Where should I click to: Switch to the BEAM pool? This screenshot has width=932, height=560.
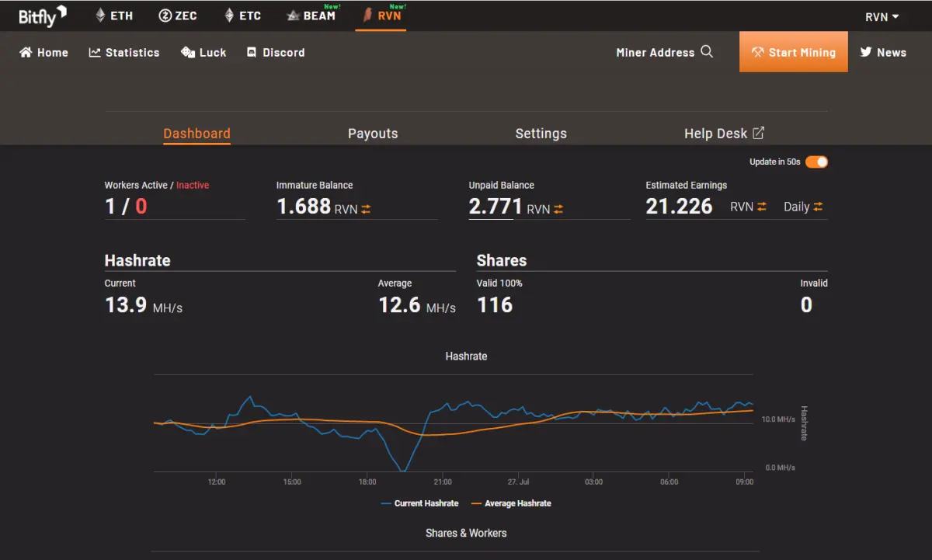click(311, 16)
